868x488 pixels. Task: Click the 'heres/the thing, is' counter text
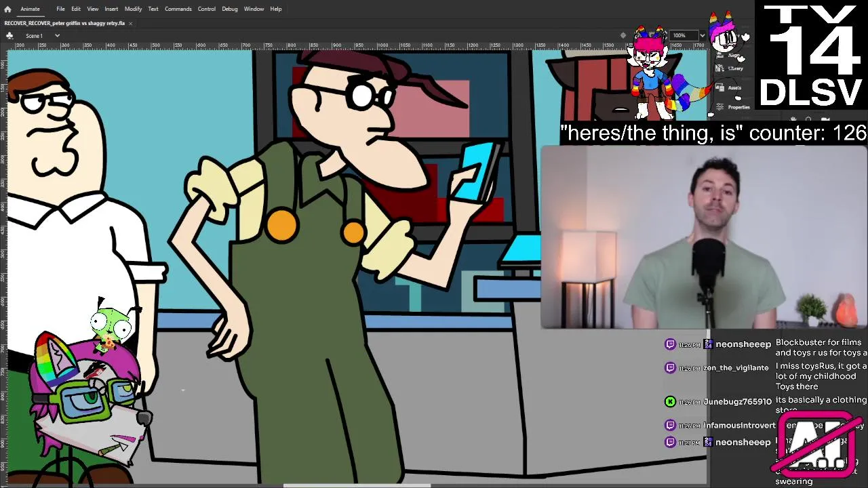[x=713, y=134]
